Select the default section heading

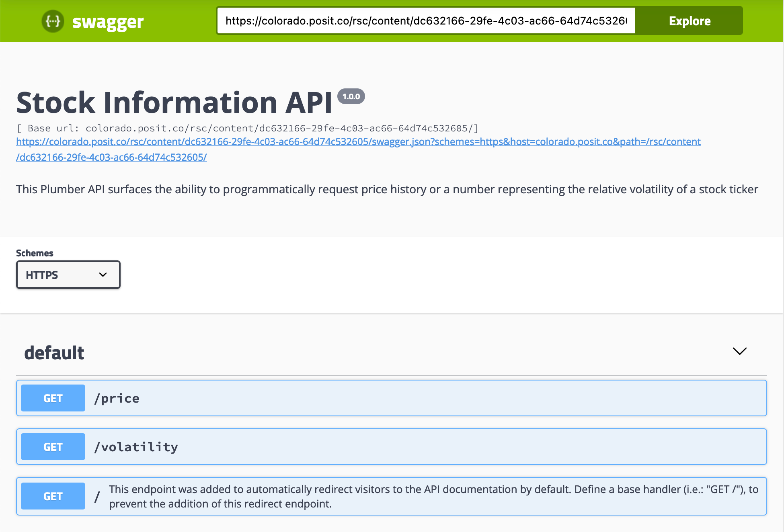point(54,352)
